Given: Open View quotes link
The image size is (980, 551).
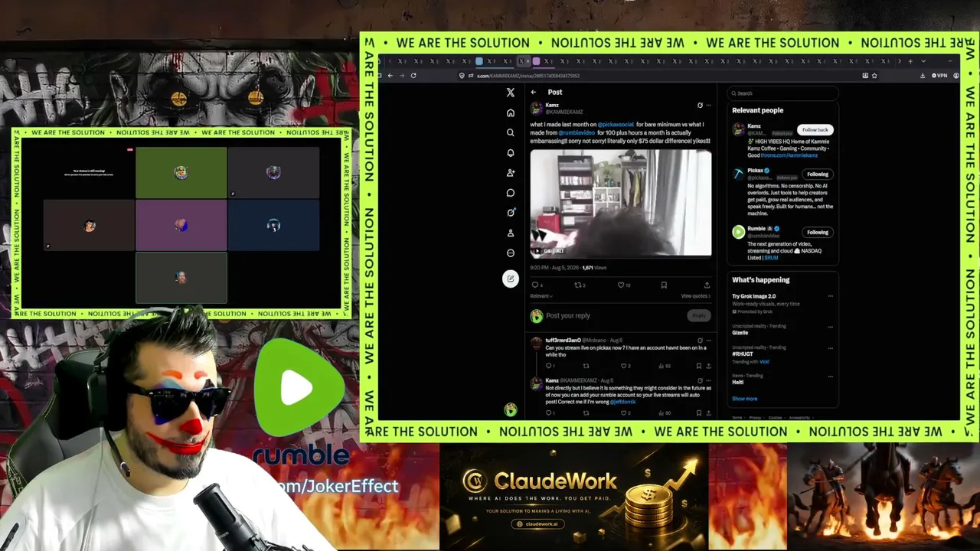Looking at the screenshot, I should 696,296.
